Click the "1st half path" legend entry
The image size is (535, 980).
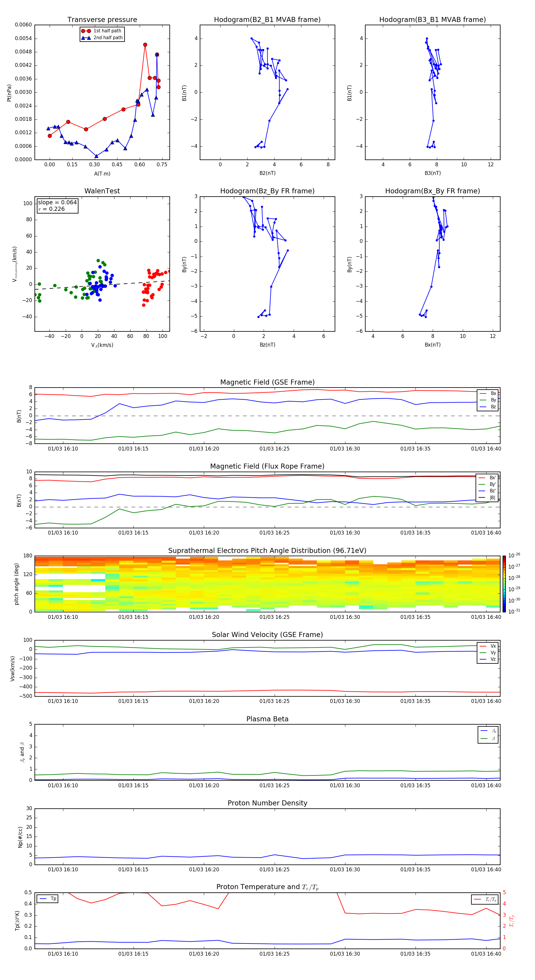click(101, 31)
